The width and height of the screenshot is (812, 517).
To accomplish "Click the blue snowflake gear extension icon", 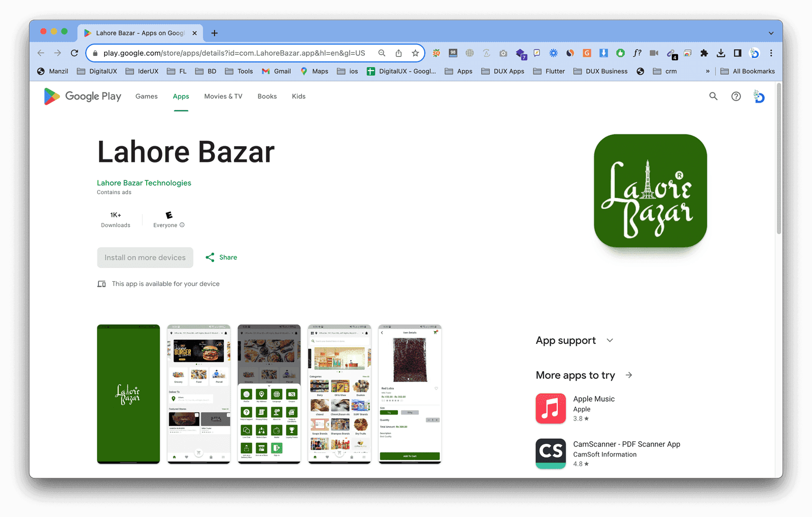I will tap(553, 53).
